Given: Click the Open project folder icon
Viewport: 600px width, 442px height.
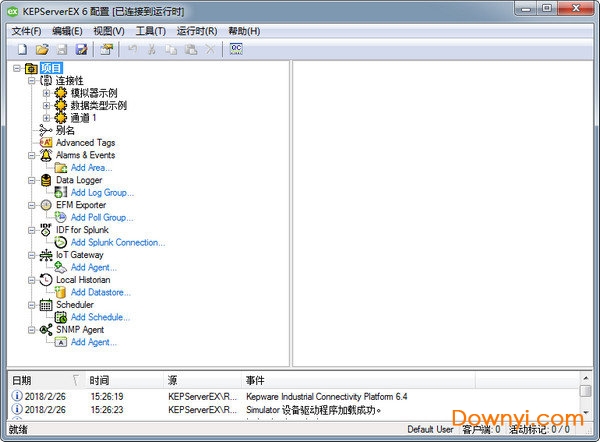Looking at the screenshot, I should tap(42, 49).
